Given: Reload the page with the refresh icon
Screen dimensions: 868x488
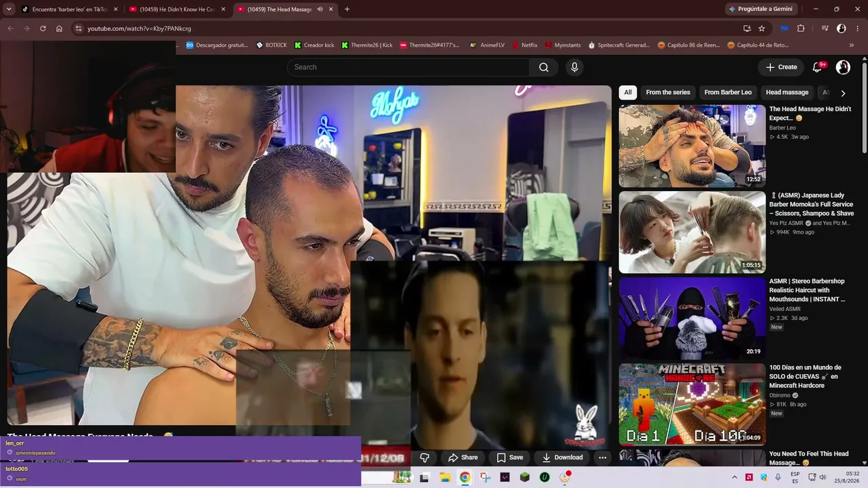Looking at the screenshot, I should click(x=43, y=28).
